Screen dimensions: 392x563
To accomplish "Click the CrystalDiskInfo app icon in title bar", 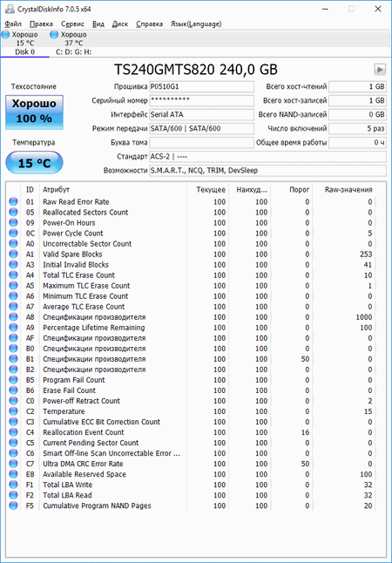I will point(10,9).
